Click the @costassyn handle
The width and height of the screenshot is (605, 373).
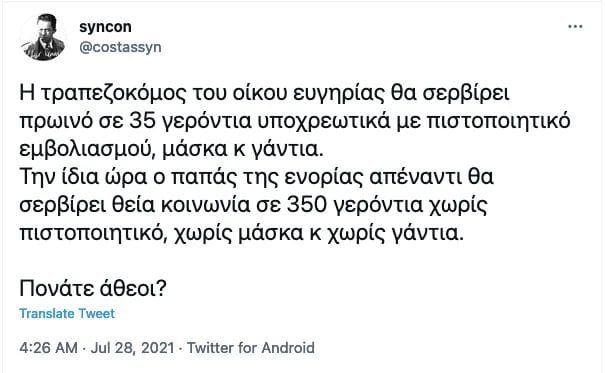click(x=120, y=47)
